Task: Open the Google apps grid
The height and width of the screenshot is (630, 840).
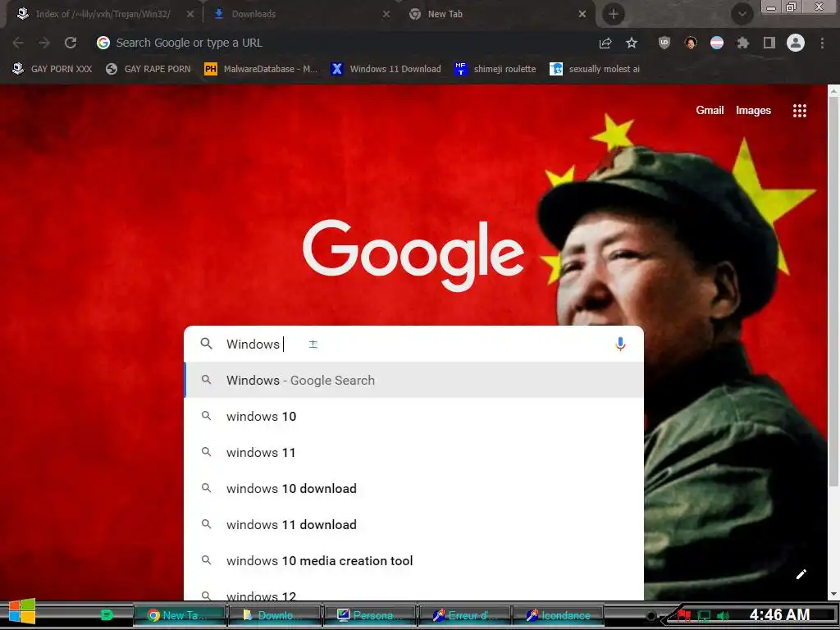Action: pos(800,111)
